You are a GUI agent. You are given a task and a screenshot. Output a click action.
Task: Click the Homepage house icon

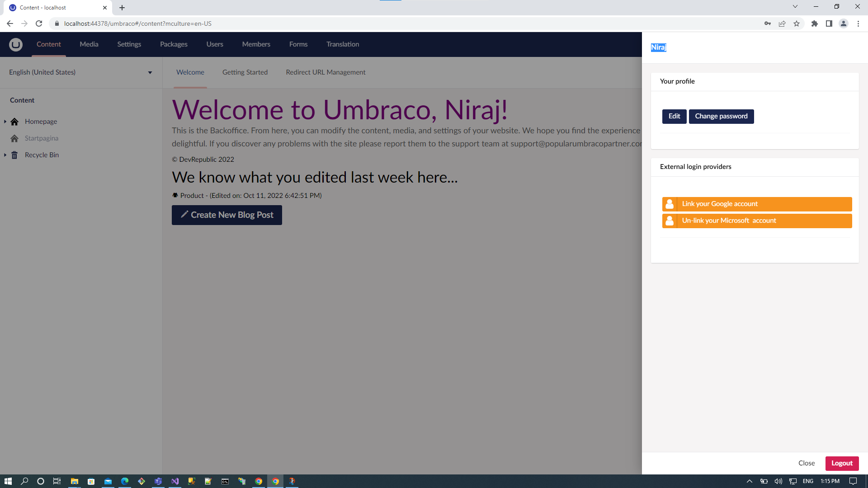[14, 122]
